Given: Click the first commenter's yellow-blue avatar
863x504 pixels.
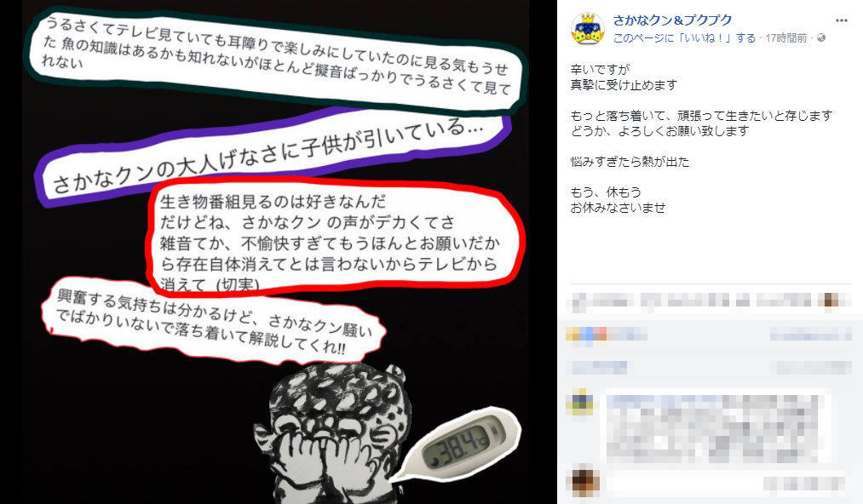Looking at the screenshot, I should pyautogui.click(x=582, y=402).
